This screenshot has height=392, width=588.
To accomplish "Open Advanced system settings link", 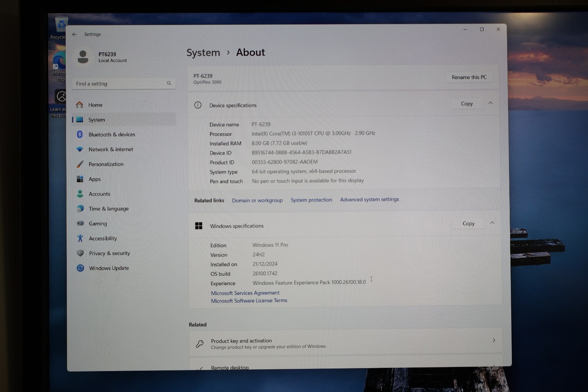I will click(369, 199).
